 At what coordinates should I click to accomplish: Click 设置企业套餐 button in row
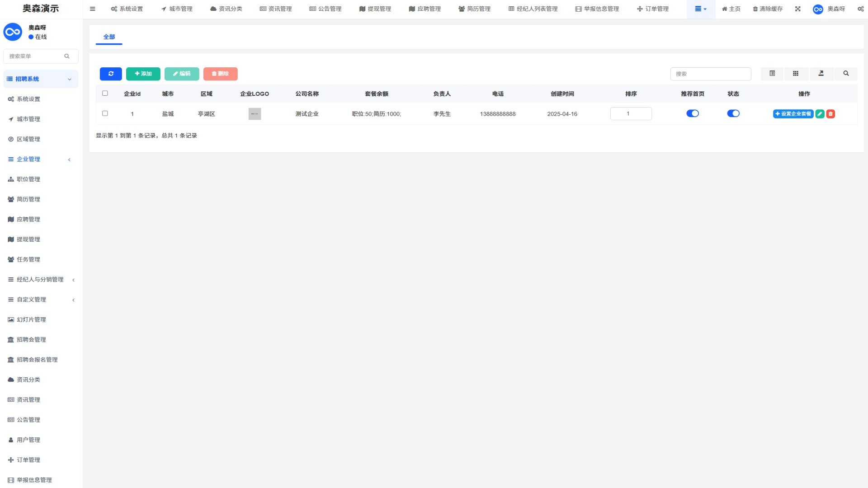click(x=793, y=114)
